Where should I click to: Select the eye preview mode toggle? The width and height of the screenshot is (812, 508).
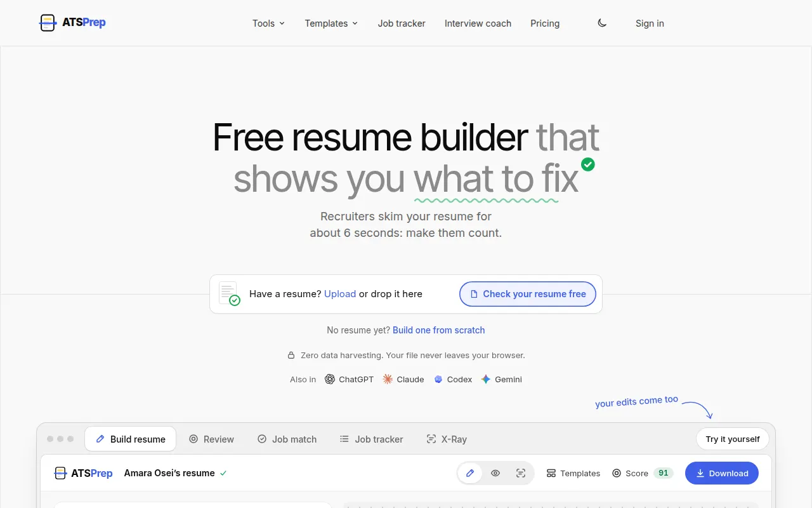tap(495, 473)
